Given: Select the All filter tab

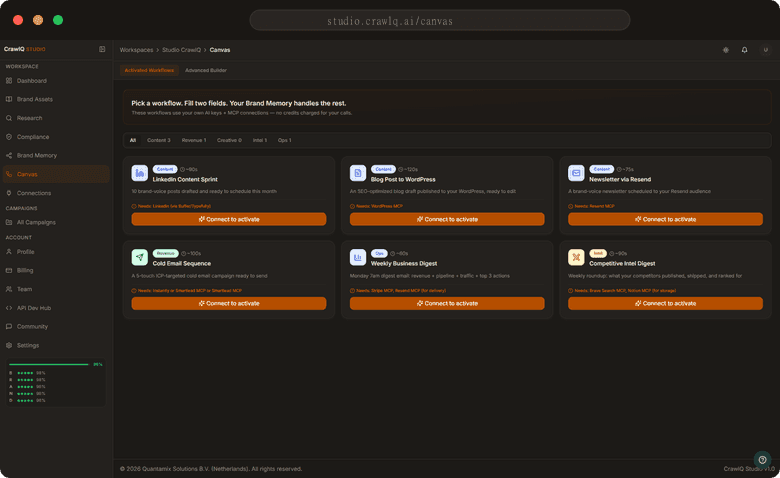Looking at the screenshot, I should pos(133,140).
